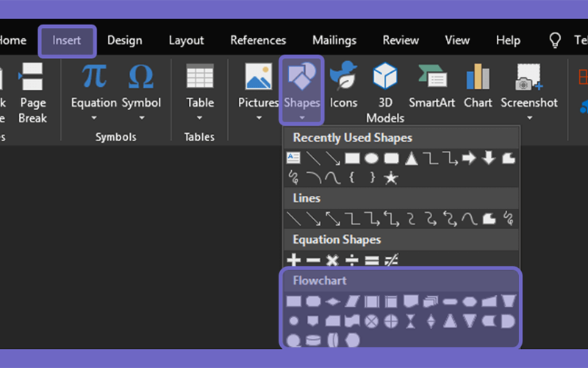Select the Flowchart Collate shape
This screenshot has height=368, width=588.
pyautogui.click(x=411, y=322)
